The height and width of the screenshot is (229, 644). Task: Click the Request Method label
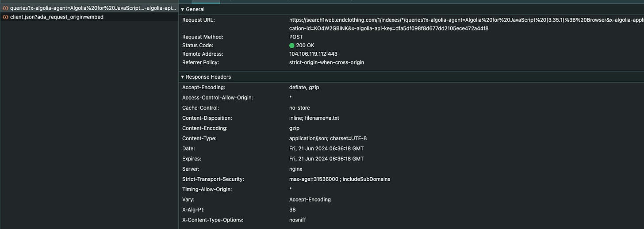tap(203, 37)
